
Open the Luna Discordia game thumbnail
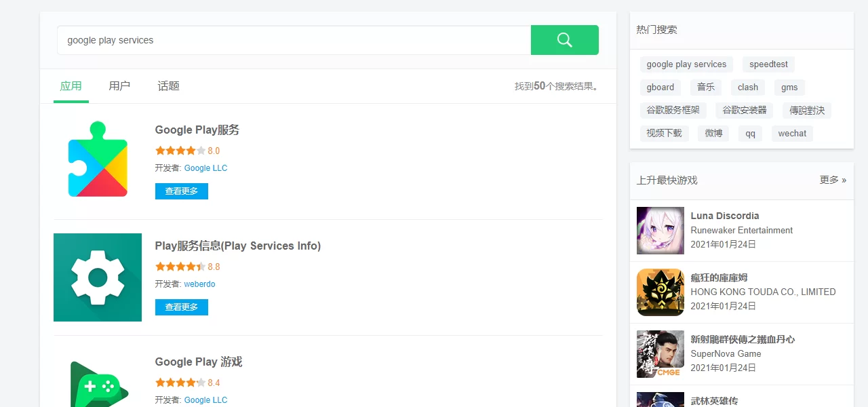(x=660, y=231)
